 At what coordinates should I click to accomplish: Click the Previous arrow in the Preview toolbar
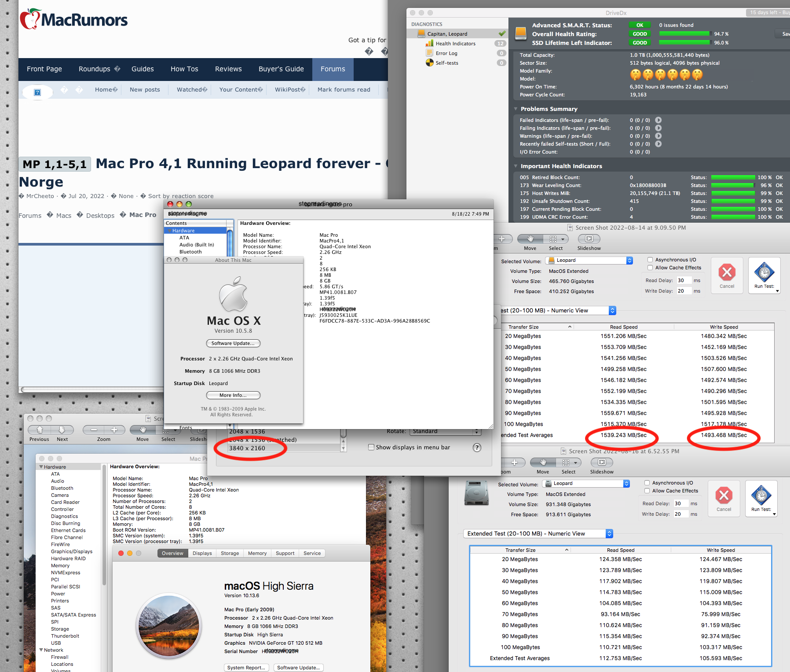tap(40, 430)
